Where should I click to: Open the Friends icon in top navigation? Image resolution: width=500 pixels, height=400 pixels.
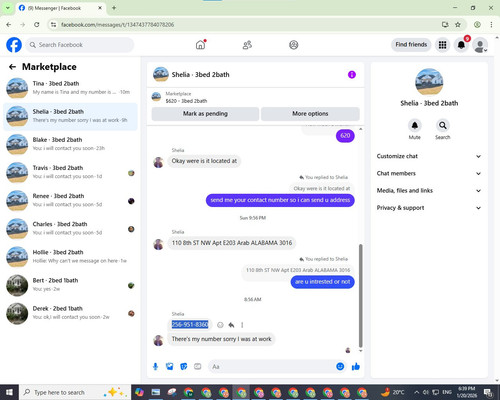click(x=247, y=45)
